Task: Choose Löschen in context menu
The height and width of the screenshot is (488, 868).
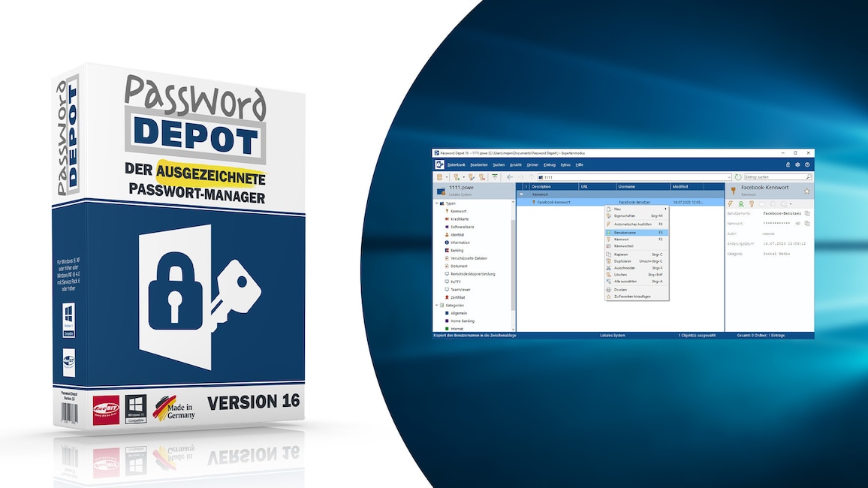Action: tap(637, 275)
